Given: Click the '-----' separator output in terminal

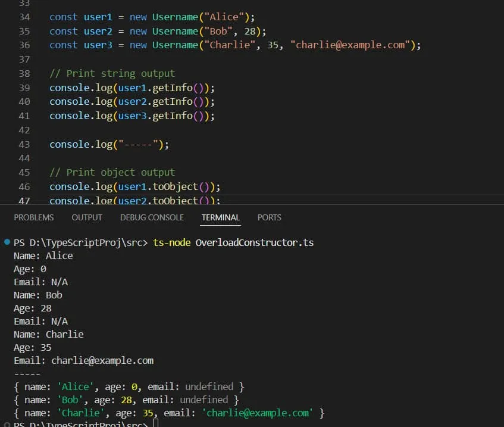Looking at the screenshot, I should [x=27, y=374].
